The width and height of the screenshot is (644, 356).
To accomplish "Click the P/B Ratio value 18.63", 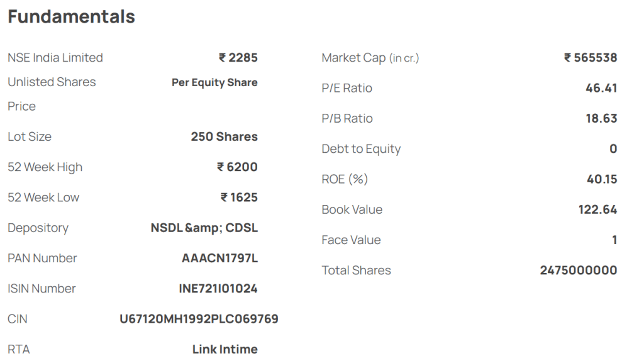I will [x=601, y=118].
